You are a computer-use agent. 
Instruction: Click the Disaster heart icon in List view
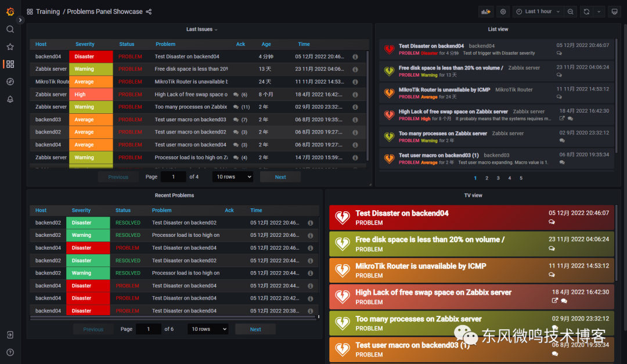pos(389,49)
